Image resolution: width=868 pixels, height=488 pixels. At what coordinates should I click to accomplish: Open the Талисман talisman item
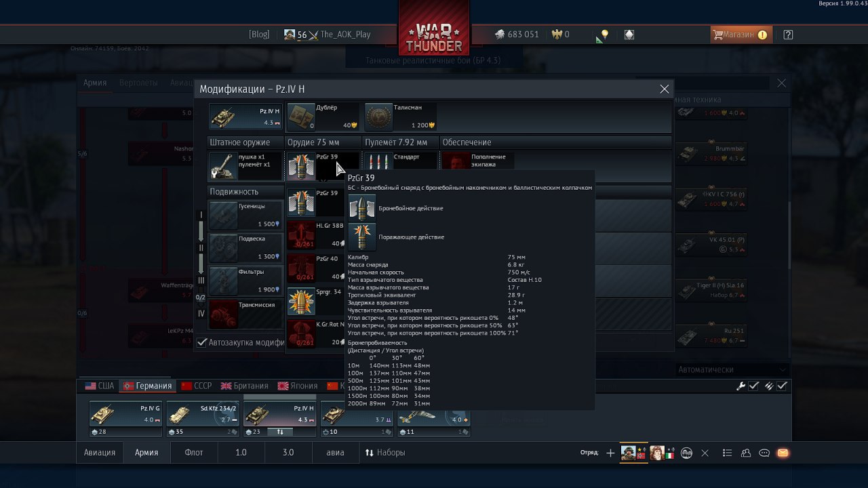pos(400,117)
